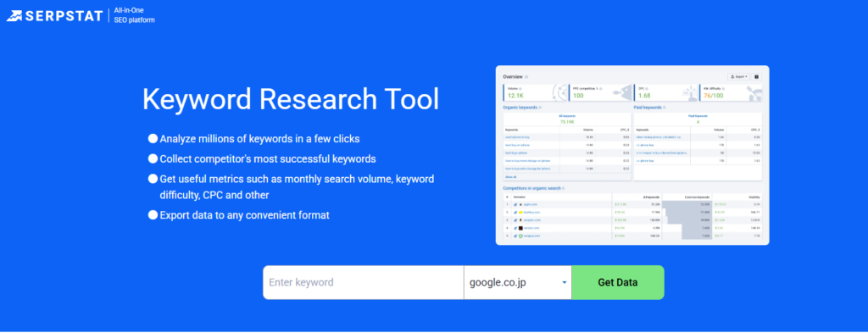This screenshot has height=333, width=868.
Task: Focus the 'Enter keyword' input field
Action: (x=363, y=282)
